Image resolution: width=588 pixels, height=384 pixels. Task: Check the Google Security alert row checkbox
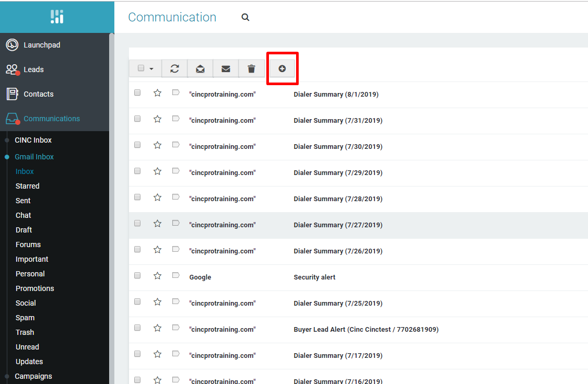pos(137,275)
